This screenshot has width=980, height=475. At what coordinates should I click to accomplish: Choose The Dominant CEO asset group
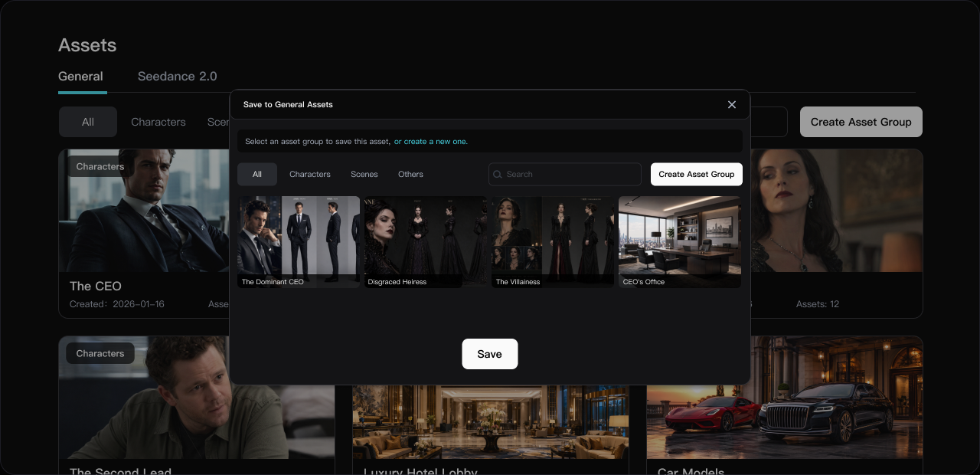(x=299, y=242)
